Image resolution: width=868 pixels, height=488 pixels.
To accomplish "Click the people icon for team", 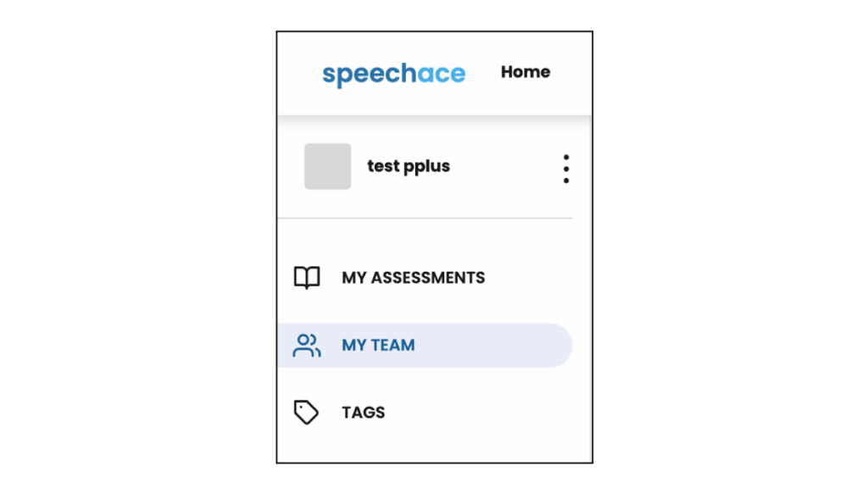I will [306, 346].
